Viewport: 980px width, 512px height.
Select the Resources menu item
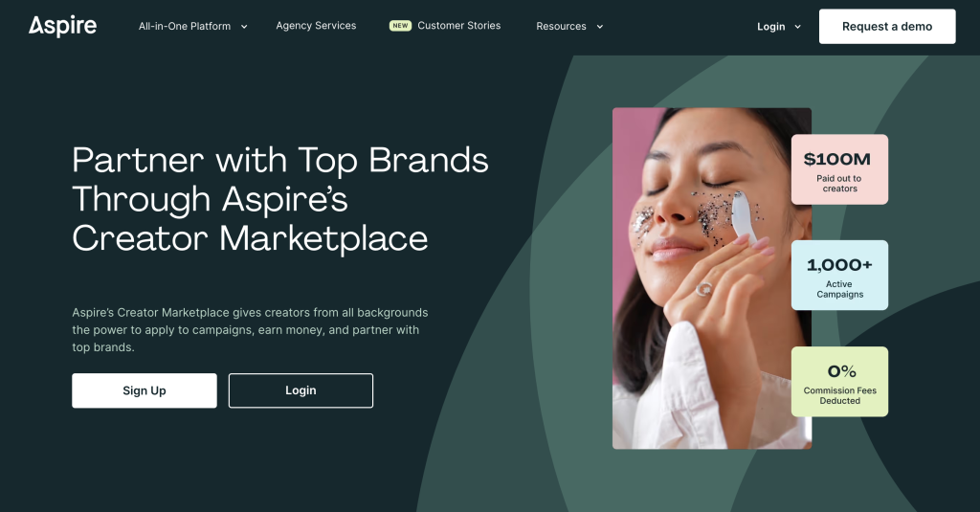click(x=561, y=26)
